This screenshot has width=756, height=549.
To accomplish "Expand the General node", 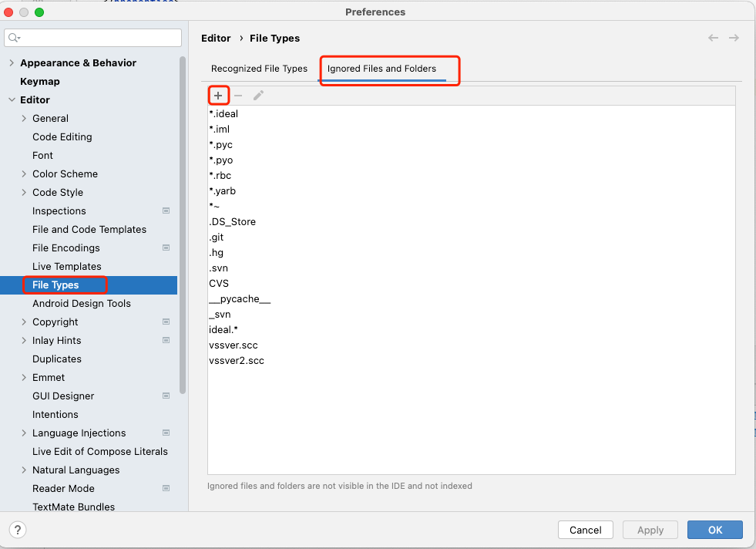I will [x=24, y=118].
